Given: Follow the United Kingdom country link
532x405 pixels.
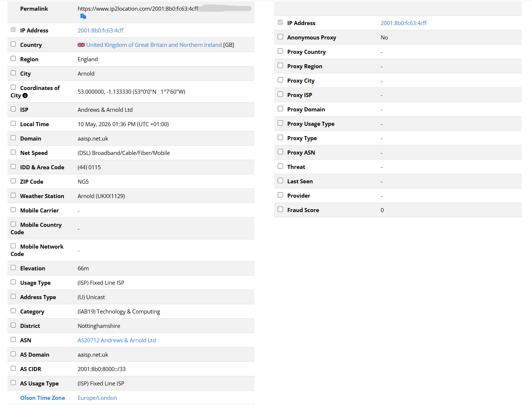Looking at the screenshot, I should pos(154,45).
